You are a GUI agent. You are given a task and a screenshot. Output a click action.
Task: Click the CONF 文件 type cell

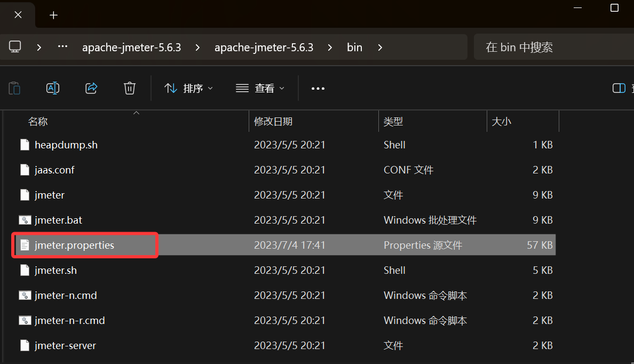(x=408, y=170)
